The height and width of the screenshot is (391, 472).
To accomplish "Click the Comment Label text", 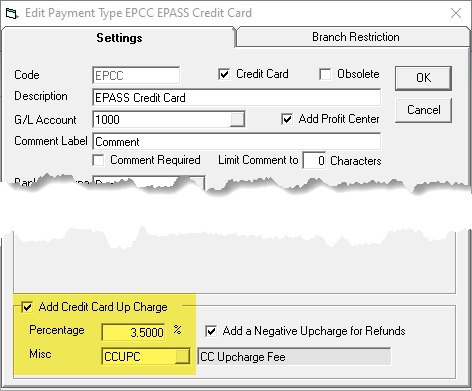I will (x=51, y=141).
